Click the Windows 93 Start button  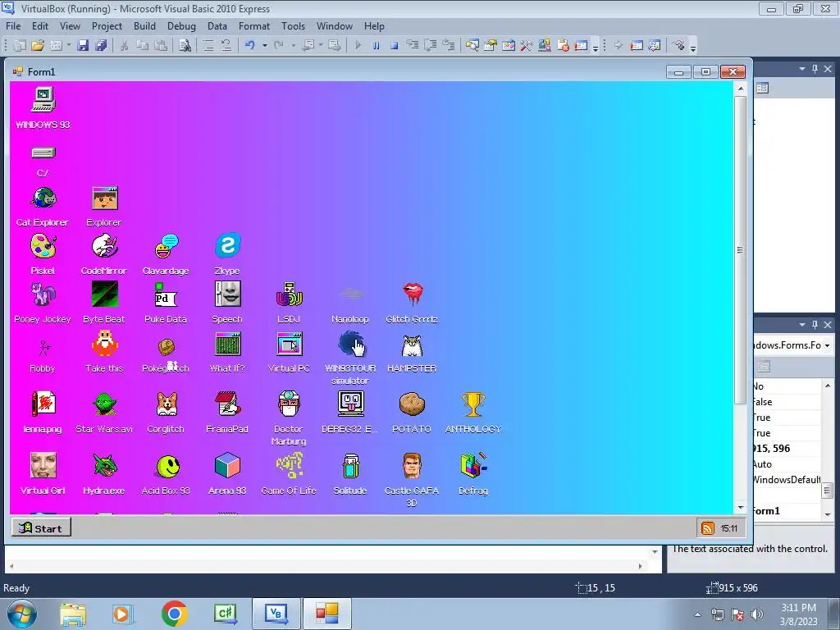(41, 528)
